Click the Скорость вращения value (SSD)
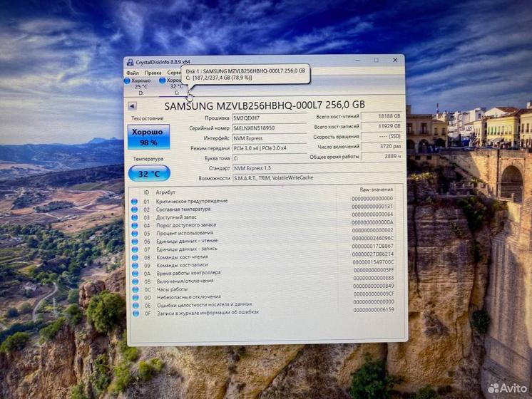The width and height of the screenshot is (532, 399). tap(382, 136)
